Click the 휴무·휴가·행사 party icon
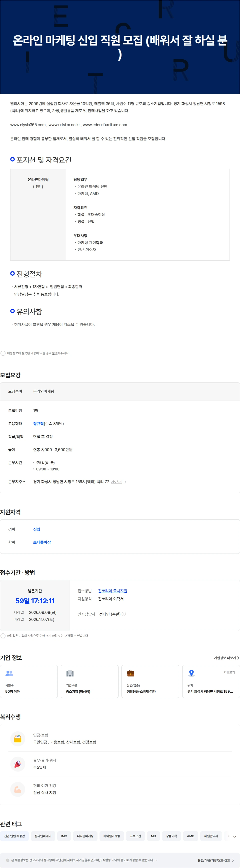The width and height of the screenshot is (240, 868). point(18,764)
